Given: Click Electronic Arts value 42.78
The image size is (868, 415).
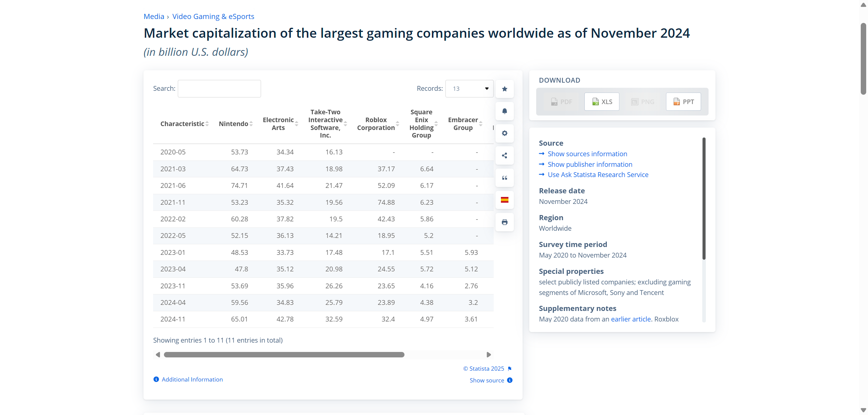Looking at the screenshot, I should click(x=285, y=319).
